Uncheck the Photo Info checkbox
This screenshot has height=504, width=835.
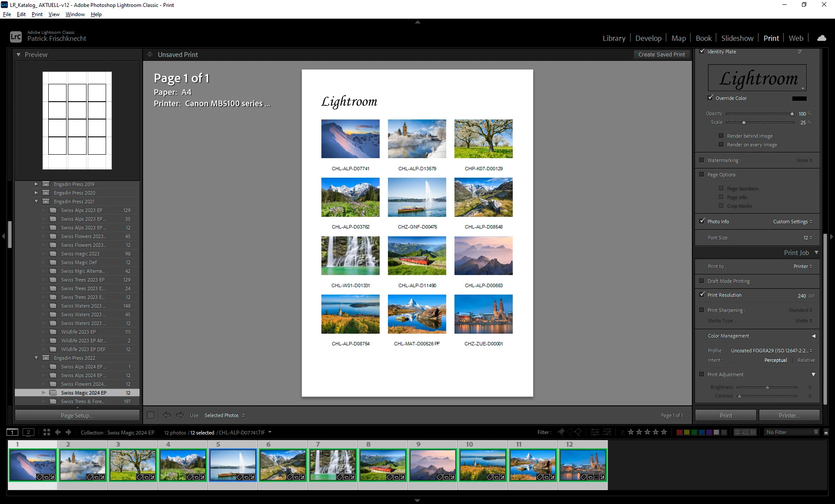click(701, 221)
